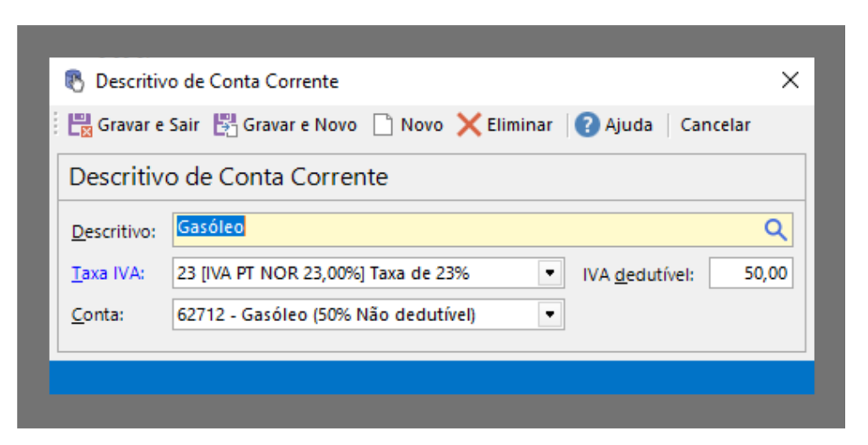Viewport: 868px width, 445px height.
Task: Click the application icon in the title bar
Action: 75,81
